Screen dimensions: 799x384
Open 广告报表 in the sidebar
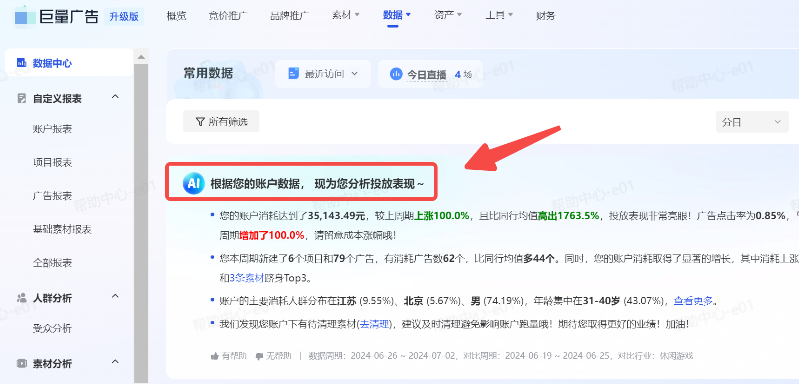(x=52, y=196)
